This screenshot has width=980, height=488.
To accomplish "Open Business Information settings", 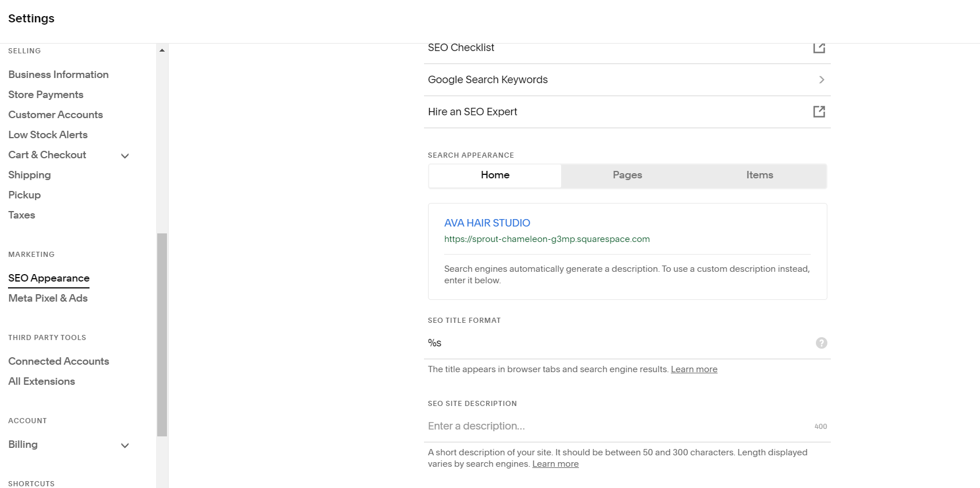I will (59, 75).
